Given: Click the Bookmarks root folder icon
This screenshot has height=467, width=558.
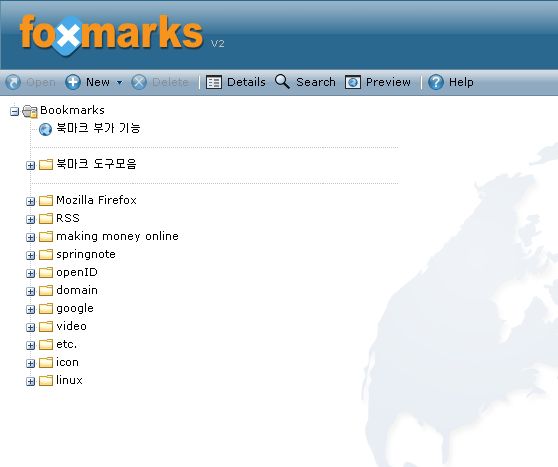Looking at the screenshot, I should tap(30, 111).
